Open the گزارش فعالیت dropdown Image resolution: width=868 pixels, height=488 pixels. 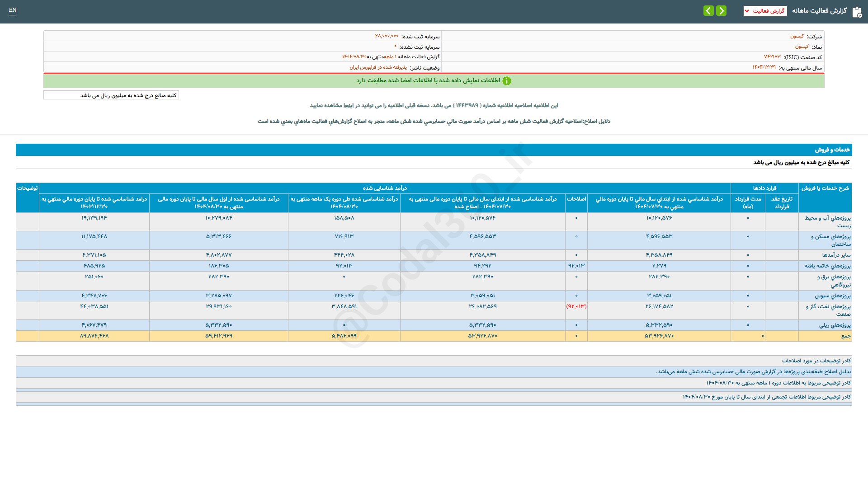pos(765,11)
